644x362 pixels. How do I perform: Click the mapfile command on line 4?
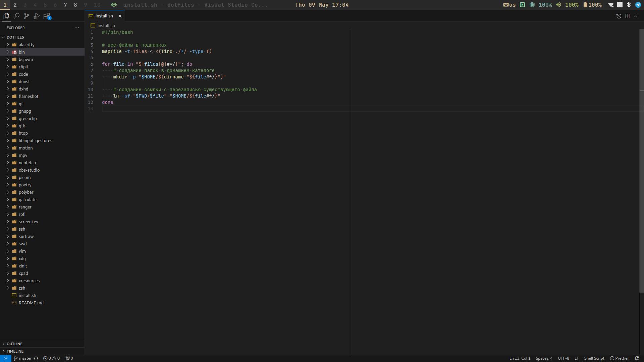(112, 51)
